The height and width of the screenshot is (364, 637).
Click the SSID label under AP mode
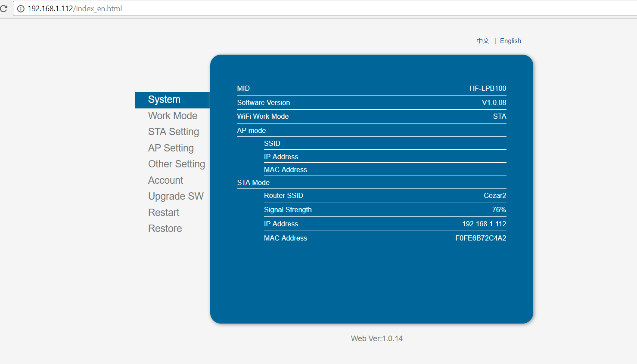coord(272,143)
